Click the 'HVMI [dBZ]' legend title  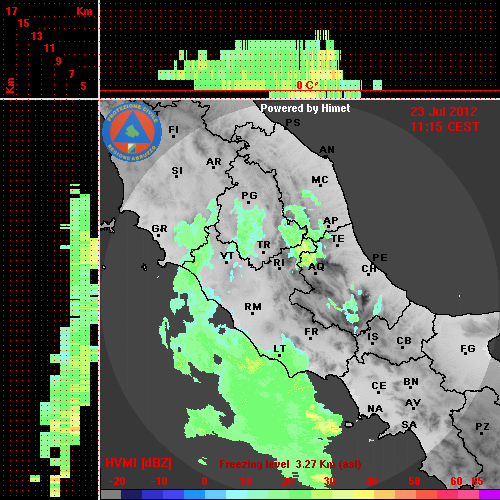click(138, 463)
